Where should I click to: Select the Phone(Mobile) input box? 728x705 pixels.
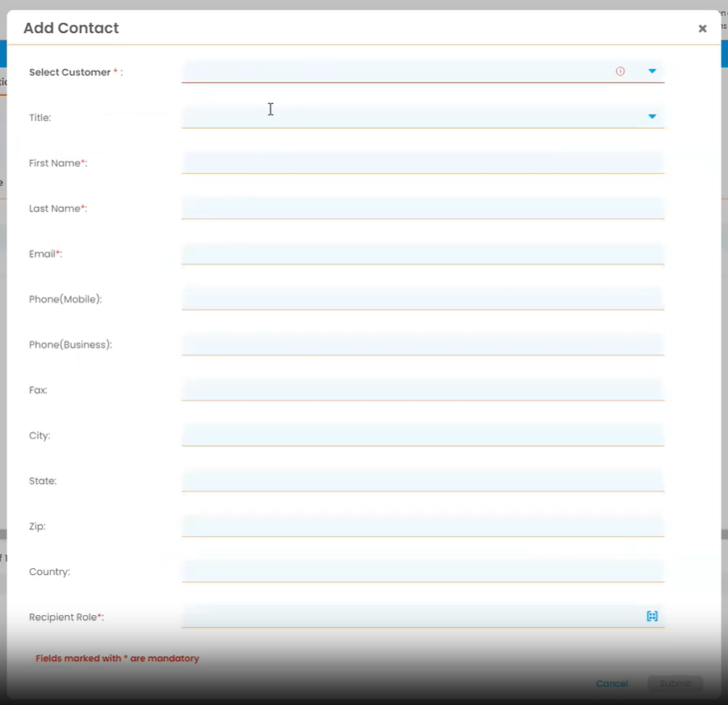[422, 298]
